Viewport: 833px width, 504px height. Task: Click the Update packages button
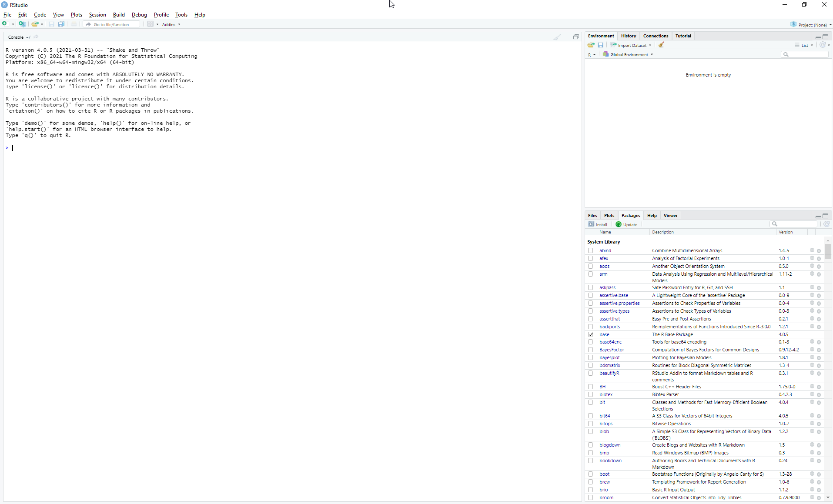click(626, 224)
